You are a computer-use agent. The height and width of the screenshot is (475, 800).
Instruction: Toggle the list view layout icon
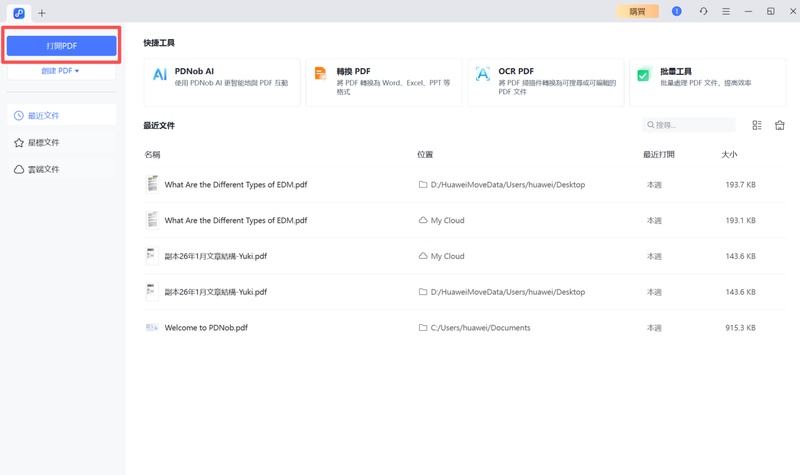point(757,125)
